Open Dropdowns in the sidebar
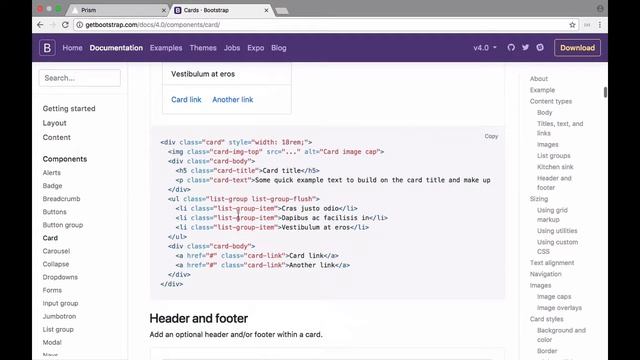The image size is (640, 360). 60,277
